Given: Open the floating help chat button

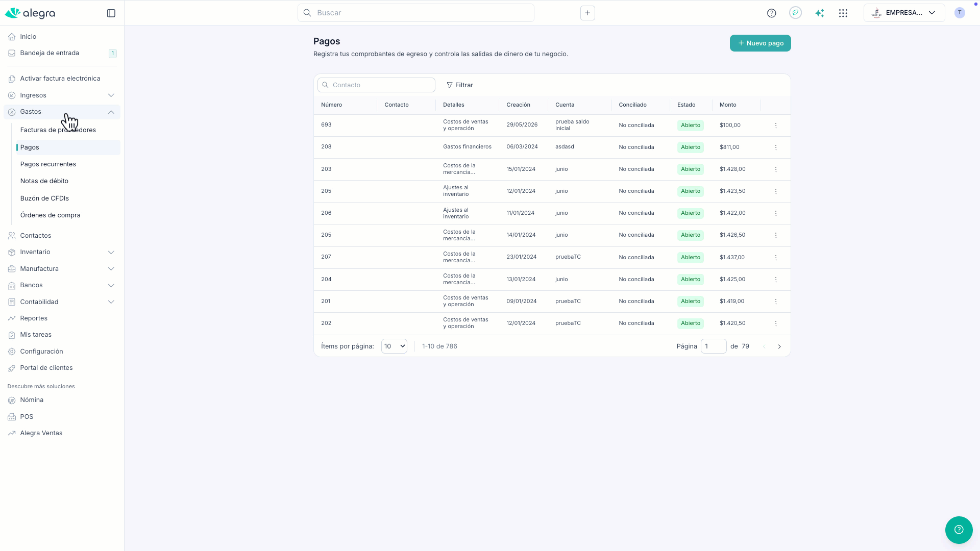Looking at the screenshot, I should tap(959, 530).
